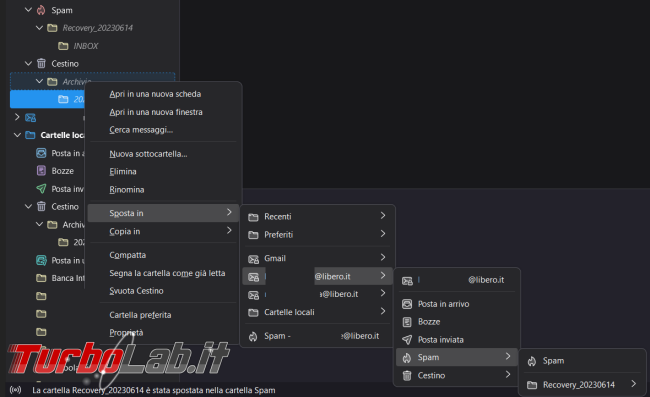
Task: Select the Spam - libero.it recent entry
Action: 317,336
